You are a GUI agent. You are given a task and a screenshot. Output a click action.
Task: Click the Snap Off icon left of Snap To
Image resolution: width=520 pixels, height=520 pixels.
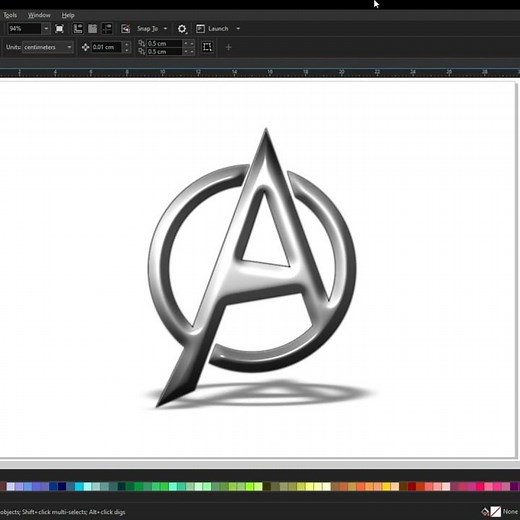[125, 29]
